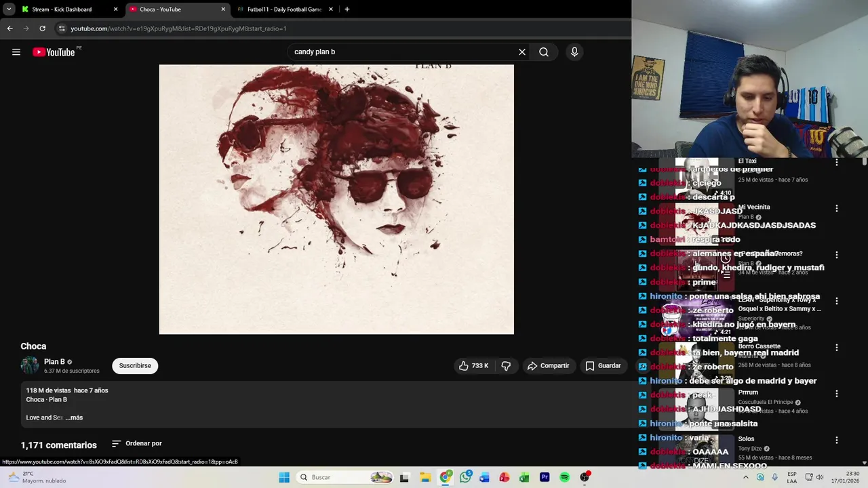Like the video Choca

pyautogui.click(x=474, y=366)
